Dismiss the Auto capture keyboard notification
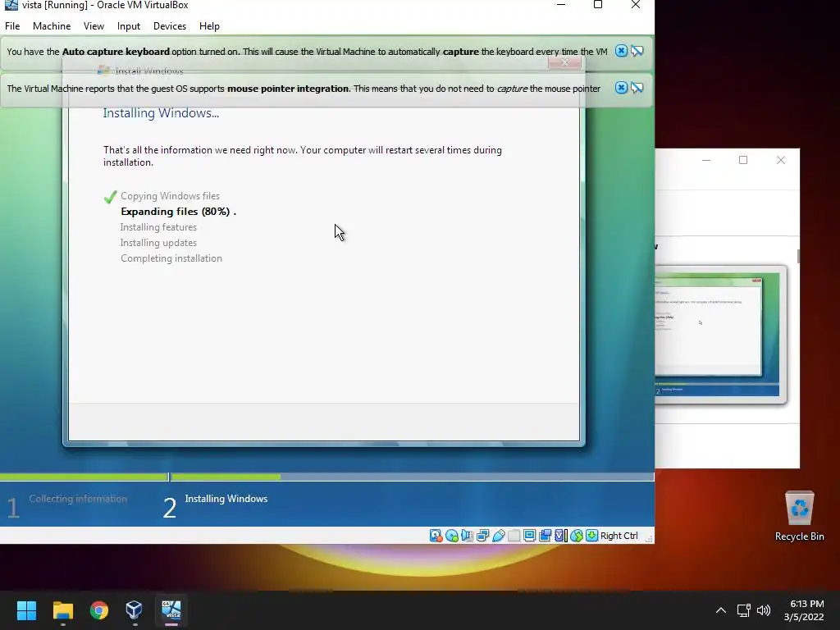Screen dimensions: 840x630 [x=621, y=51]
